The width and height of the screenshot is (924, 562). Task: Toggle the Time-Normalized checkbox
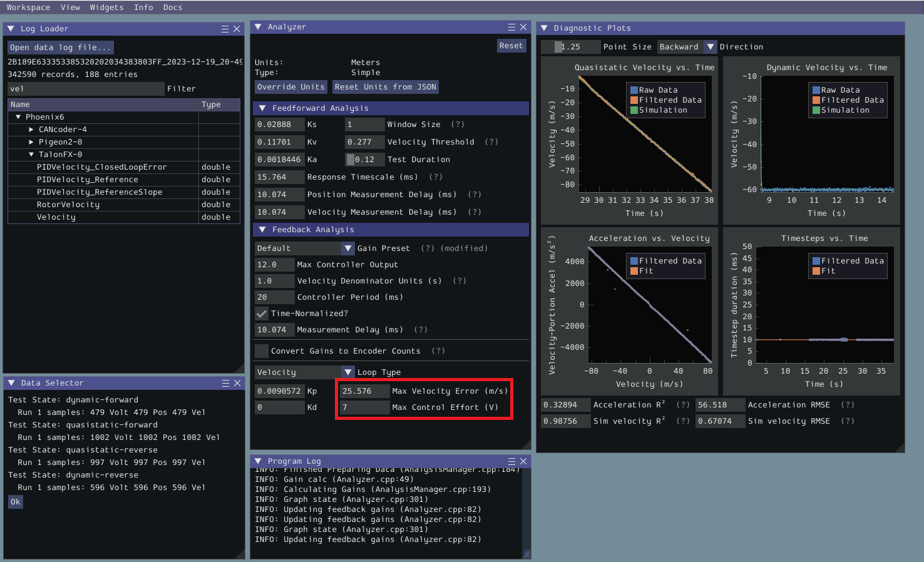pyautogui.click(x=262, y=314)
